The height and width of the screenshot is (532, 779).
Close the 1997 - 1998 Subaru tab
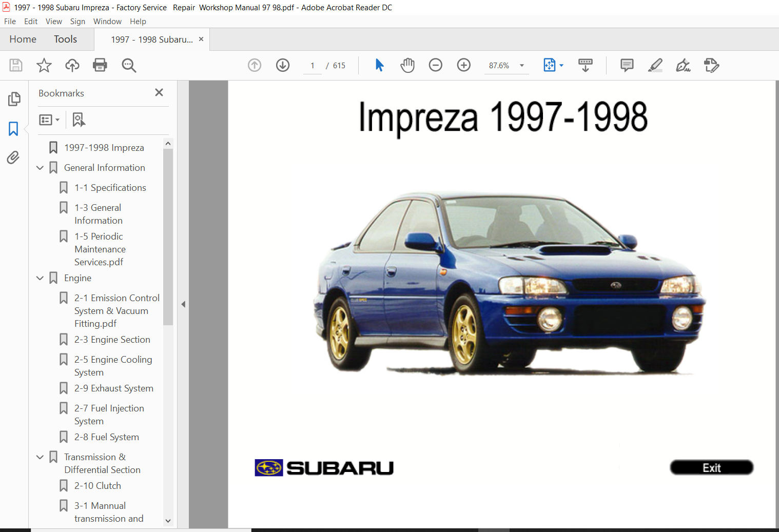(201, 39)
